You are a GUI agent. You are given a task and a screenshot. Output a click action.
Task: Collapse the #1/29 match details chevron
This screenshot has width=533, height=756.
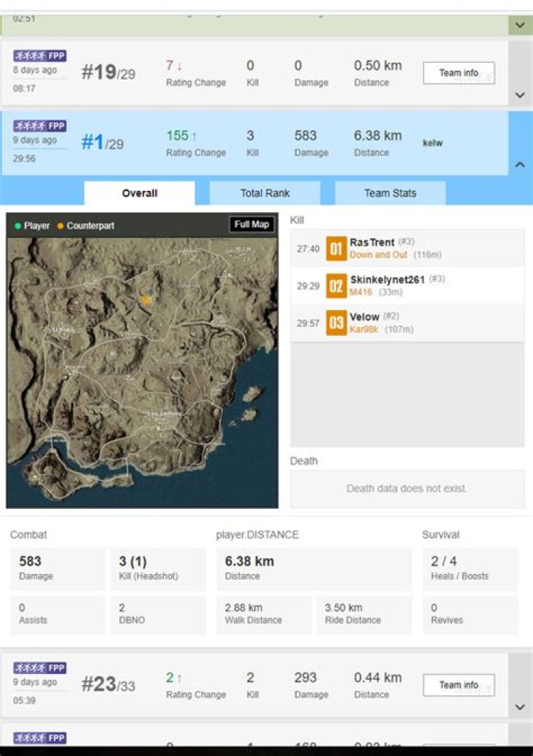[520, 165]
